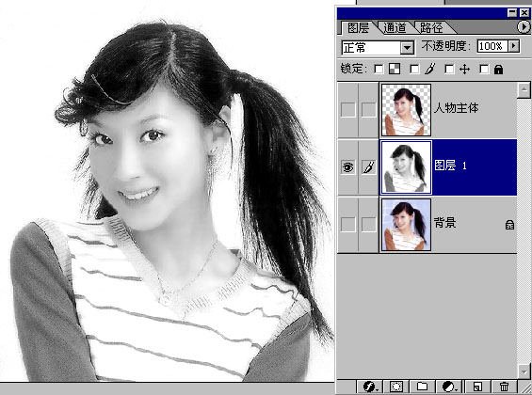Open the opacity slider arrow
The image size is (532, 395).
pyautogui.click(x=514, y=46)
